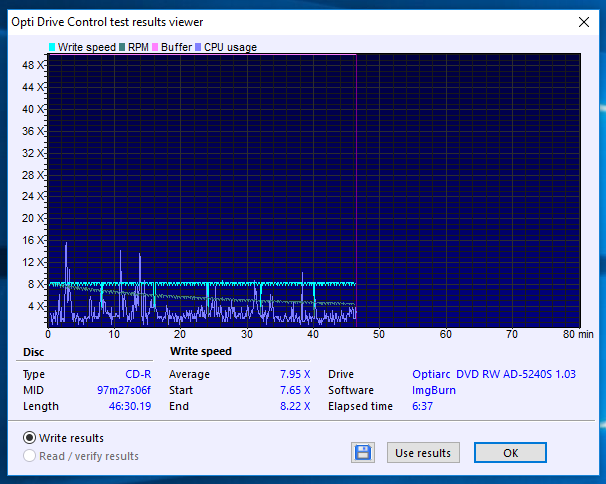Select the Read / verify results option
606x484 pixels.
coord(29,456)
